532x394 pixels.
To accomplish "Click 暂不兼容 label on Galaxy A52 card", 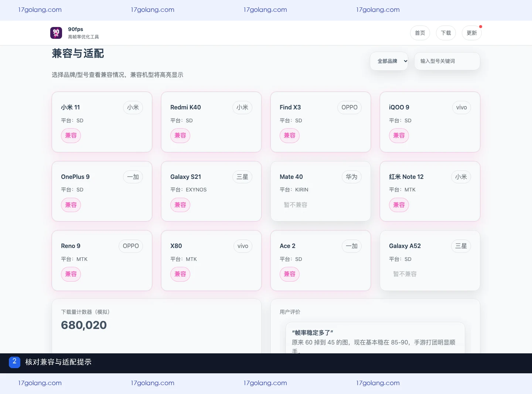I will [405, 274].
